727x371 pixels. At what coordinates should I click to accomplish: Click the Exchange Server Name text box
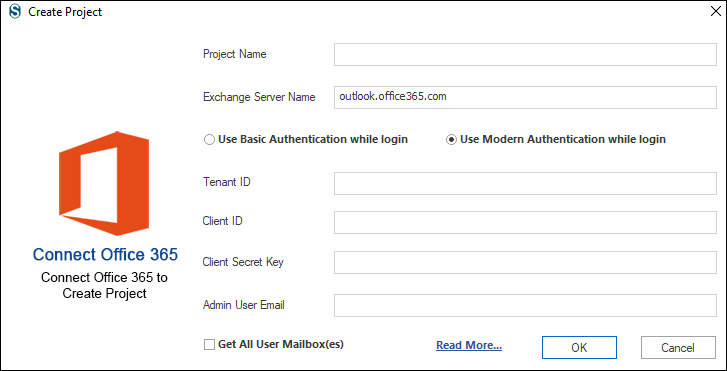(x=525, y=97)
